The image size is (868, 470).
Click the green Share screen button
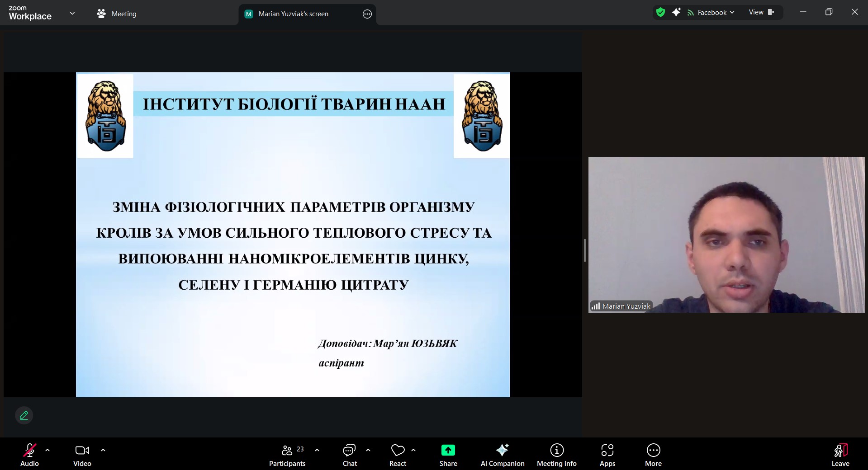click(448, 454)
